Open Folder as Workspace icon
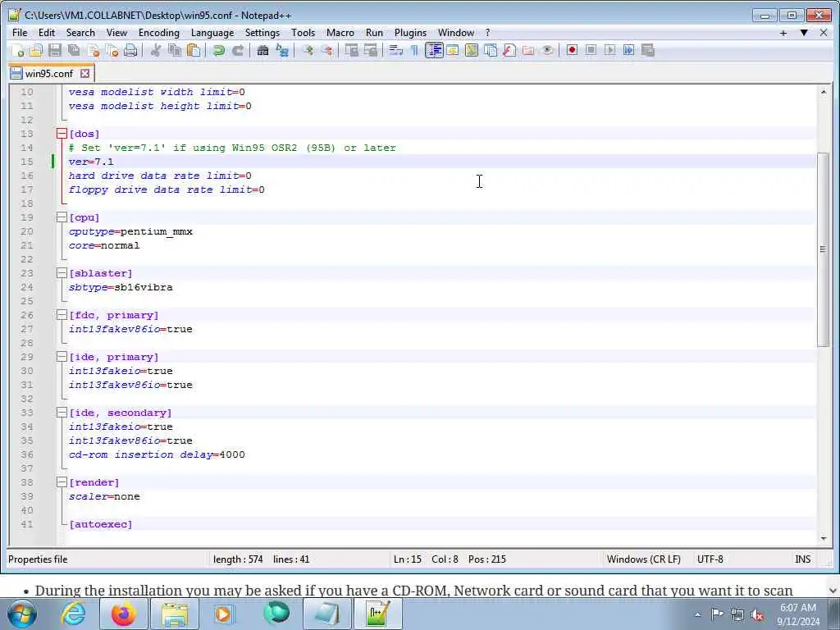The width and height of the screenshot is (840, 630). tap(528, 50)
